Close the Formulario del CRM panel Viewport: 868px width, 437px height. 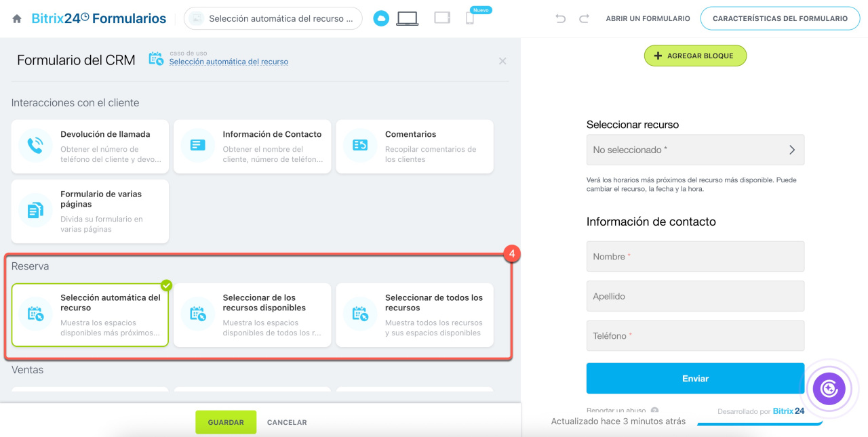pos(502,61)
